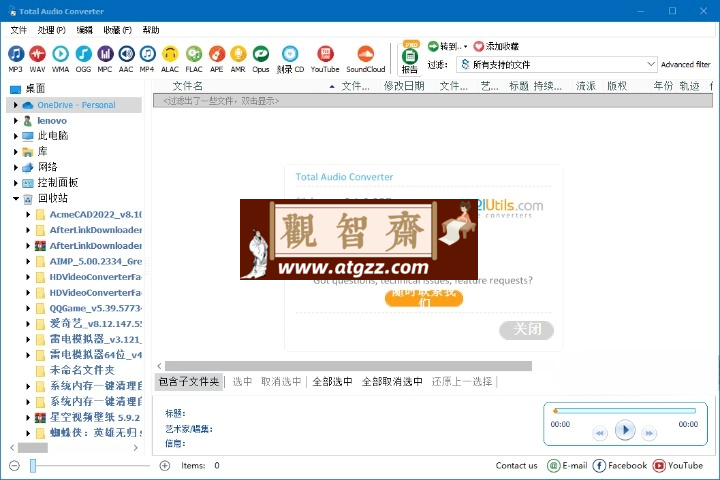Expand the 网络 network node

pyautogui.click(x=16, y=167)
